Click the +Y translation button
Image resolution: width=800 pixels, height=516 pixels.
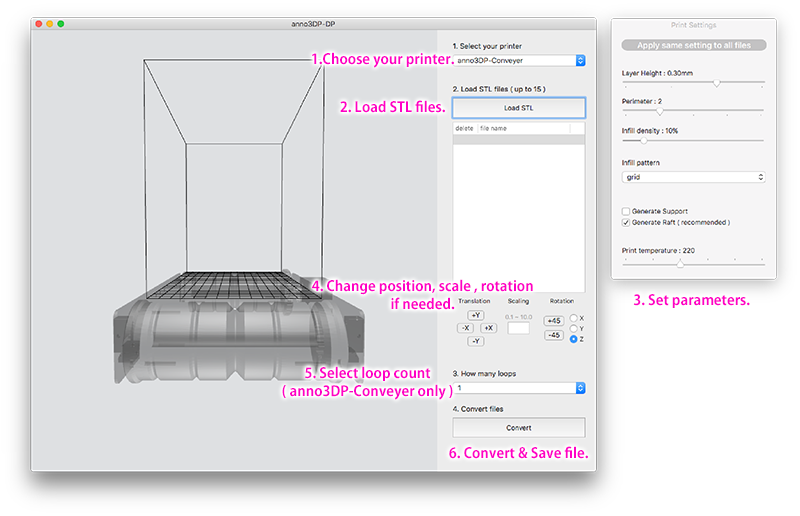coord(476,315)
